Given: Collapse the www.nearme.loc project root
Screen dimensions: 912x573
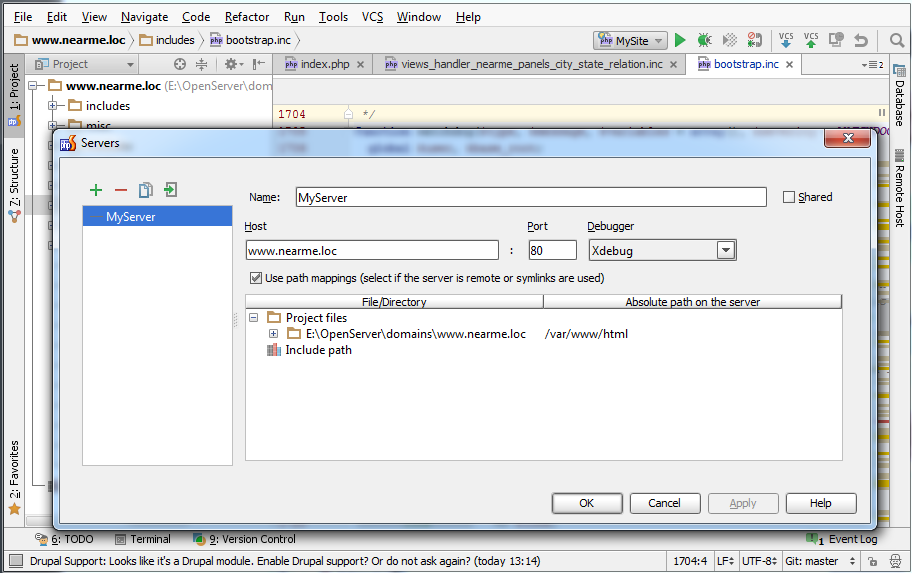Looking at the screenshot, I should pos(33,86).
